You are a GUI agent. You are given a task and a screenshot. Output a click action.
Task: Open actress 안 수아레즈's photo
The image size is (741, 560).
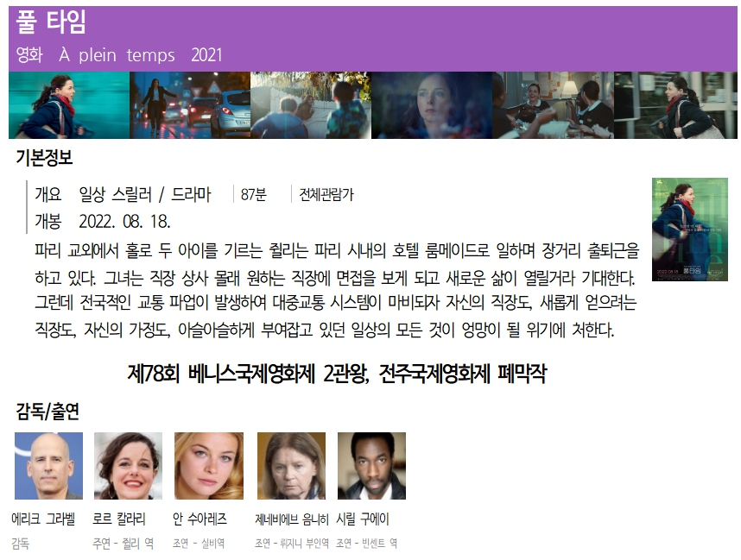[x=209, y=466]
